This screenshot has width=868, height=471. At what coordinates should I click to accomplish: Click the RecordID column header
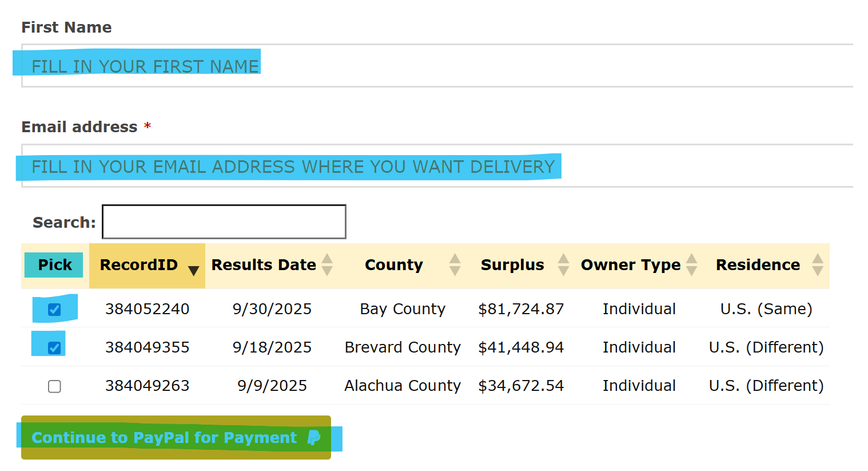[139, 265]
